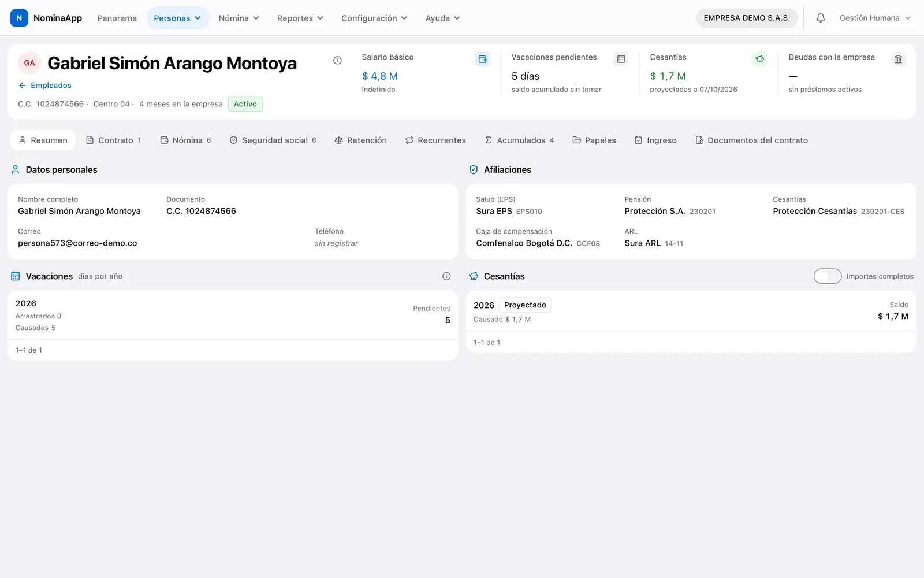
Task: Click the Activo status badge
Action: pyautogui.click(x=245, y=104)
